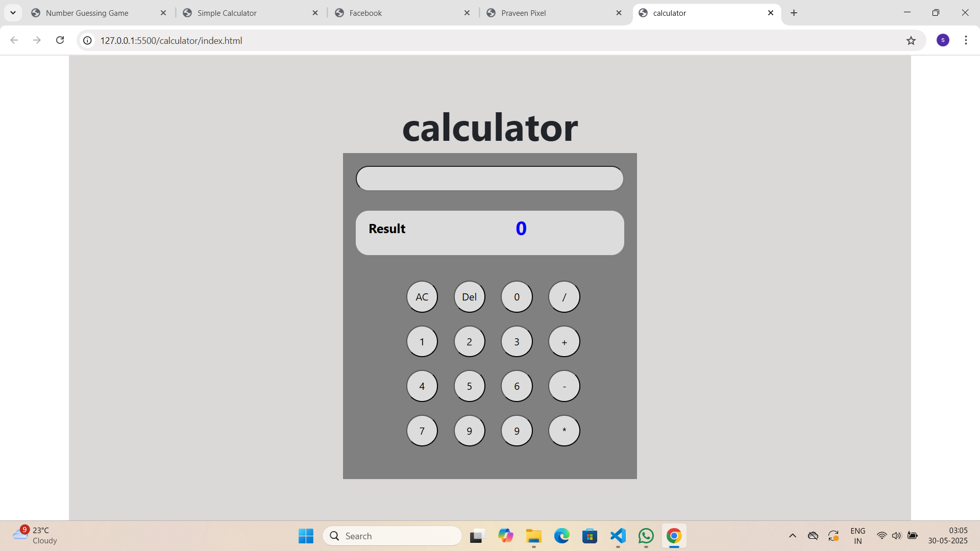Reload the calculator page
This screenshot has height=551, width=980.
coord(60,40)
